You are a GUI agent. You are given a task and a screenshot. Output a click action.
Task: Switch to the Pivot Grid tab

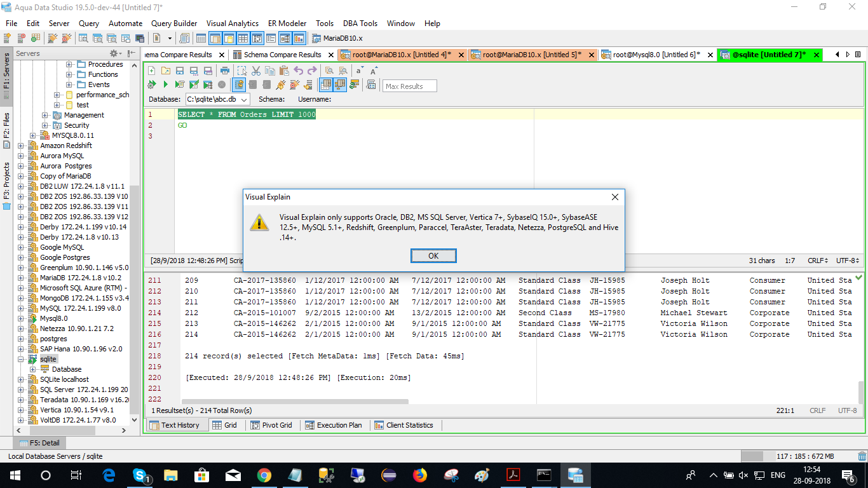click(x=271, y=425)
